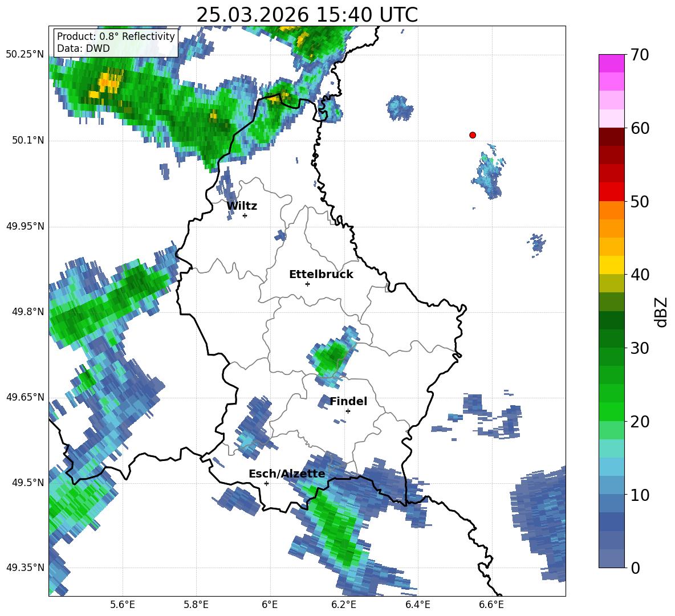
Task: Click the 'Data: DWD' legend text
Action: (83, 48)
